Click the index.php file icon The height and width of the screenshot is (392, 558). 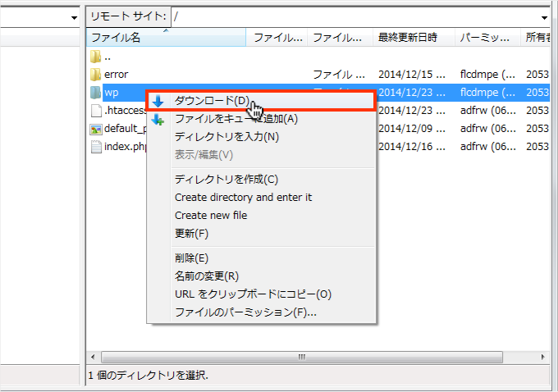[96, 147]
